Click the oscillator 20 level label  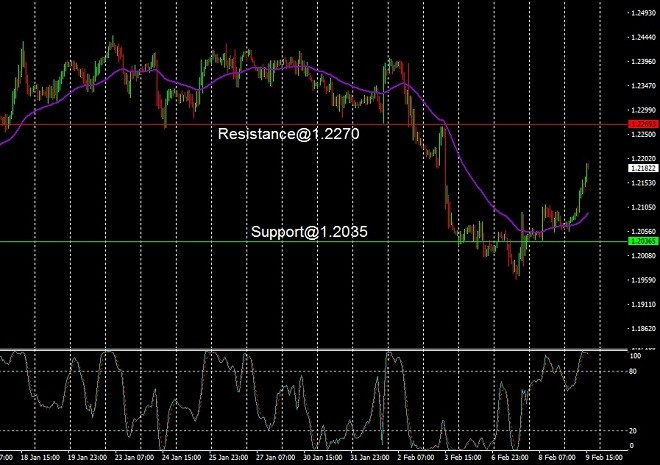point(633,431)
